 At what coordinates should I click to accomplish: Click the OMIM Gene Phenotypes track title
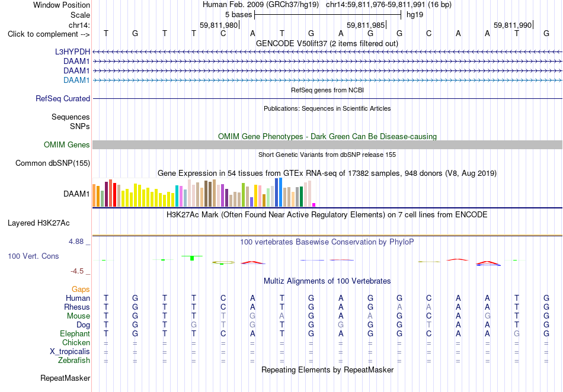click(327, 136)
